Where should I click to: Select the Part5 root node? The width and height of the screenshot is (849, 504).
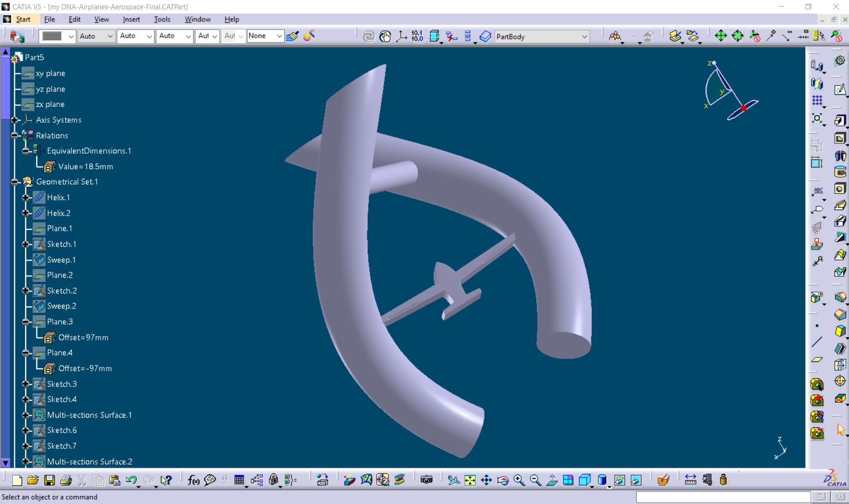pos(35,57)
